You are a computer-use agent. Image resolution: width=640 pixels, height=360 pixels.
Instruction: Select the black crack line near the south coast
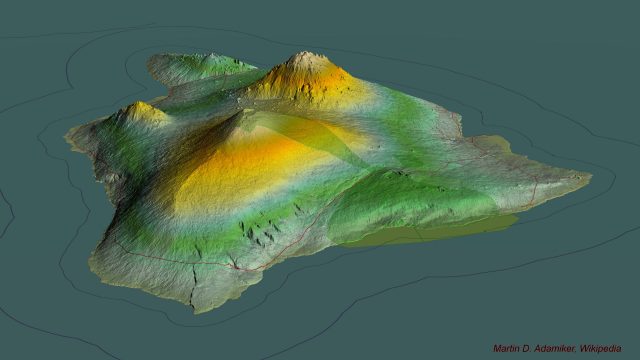(x=193, y=286)
